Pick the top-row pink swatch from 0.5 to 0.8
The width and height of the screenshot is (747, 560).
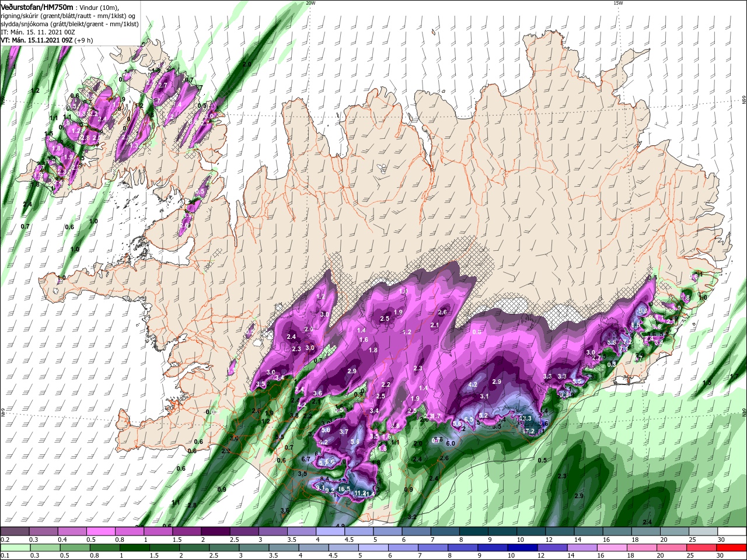100,531
